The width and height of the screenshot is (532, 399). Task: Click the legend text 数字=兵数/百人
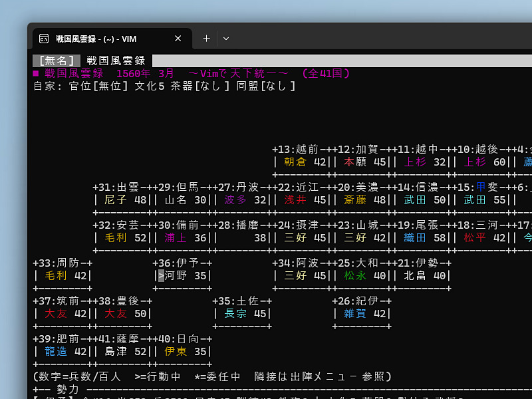(x=79, y=376)
